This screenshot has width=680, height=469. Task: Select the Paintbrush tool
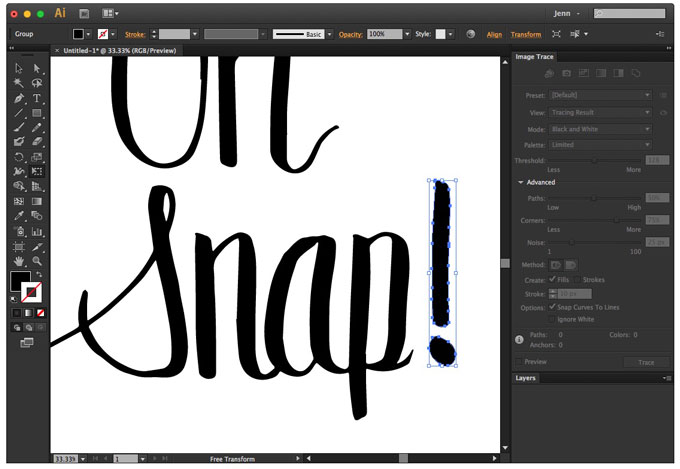pyautogui.click(x=19, y=128)
